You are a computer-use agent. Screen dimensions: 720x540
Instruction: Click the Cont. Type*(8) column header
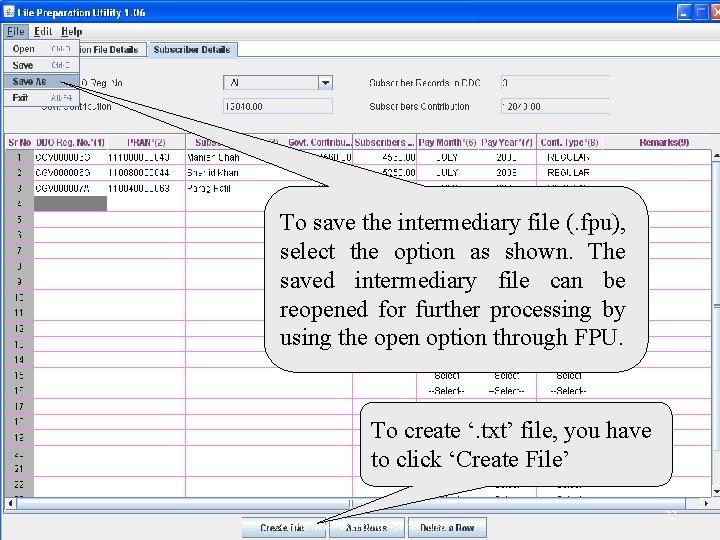pos(569,142)
